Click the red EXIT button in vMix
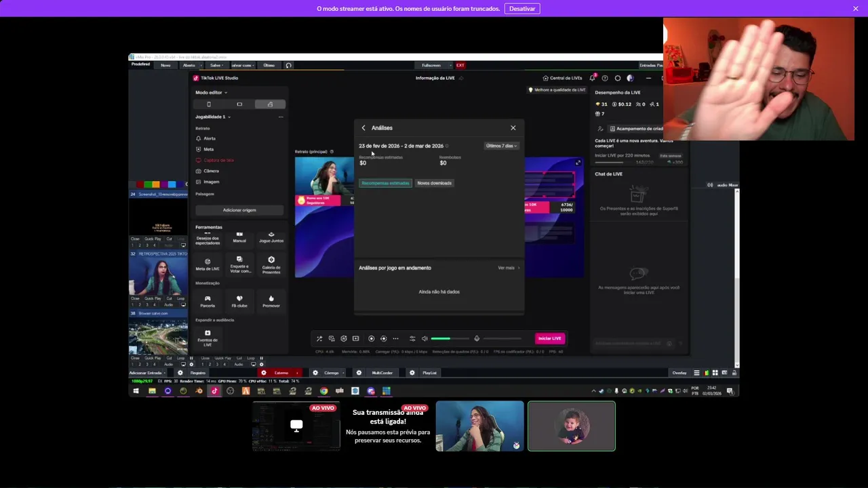868x488 pixels. 460,65
